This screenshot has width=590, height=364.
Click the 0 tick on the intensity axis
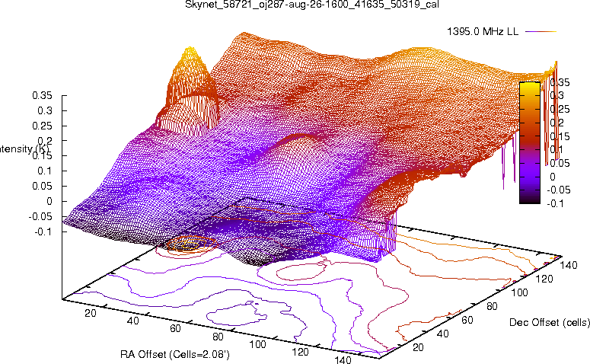49,201
